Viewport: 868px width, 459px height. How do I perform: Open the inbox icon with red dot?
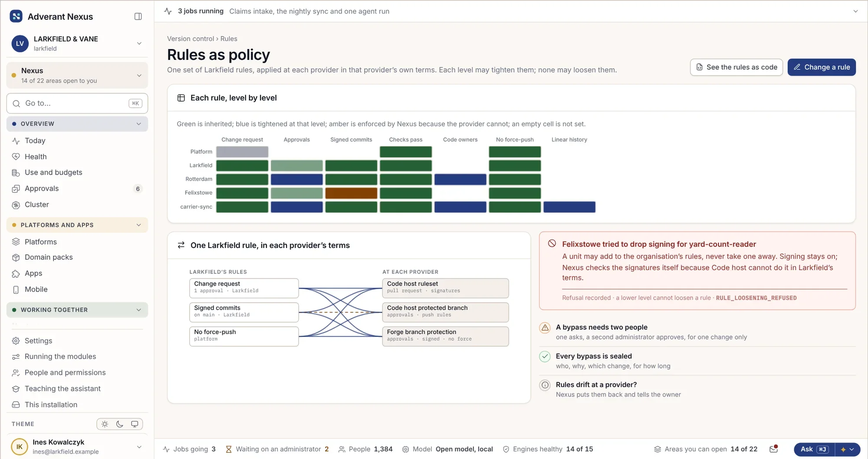point(773,449)
